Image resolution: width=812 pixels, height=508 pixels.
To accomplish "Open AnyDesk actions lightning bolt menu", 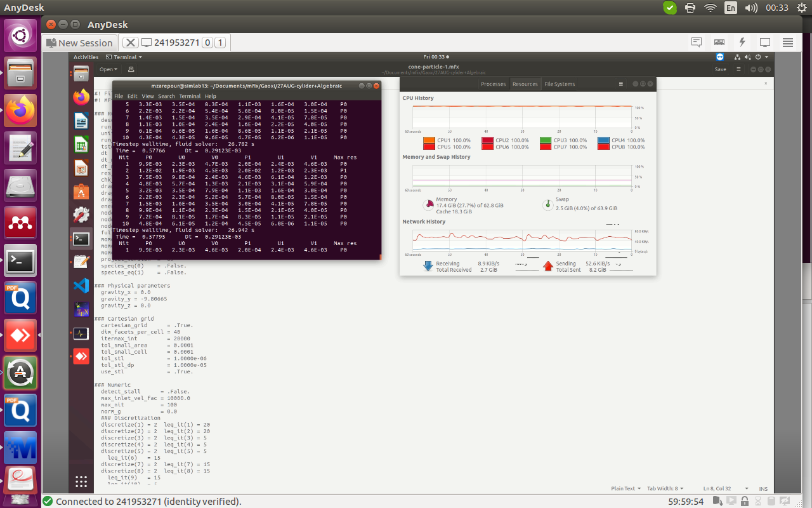I will (x=742, y=43).
